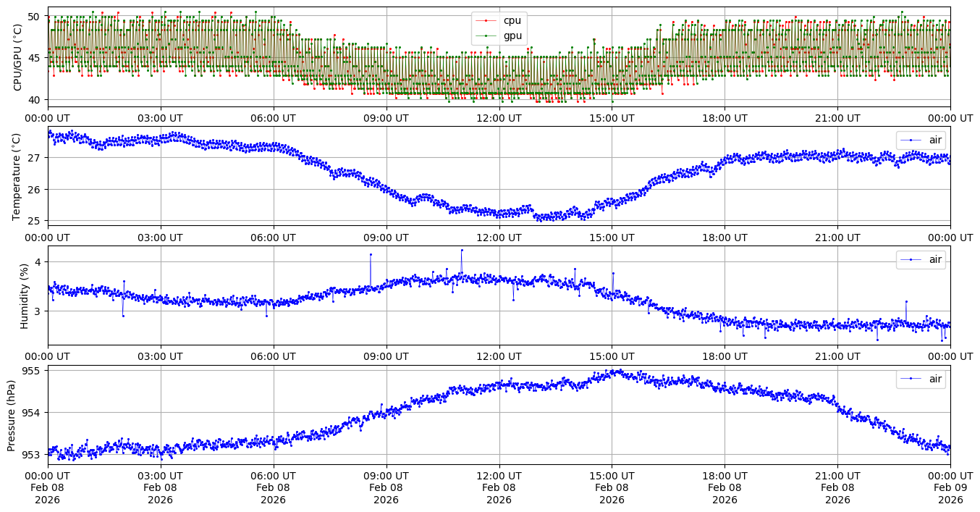980x512 pixels.
Task: Click the Pressure (hPa) y-axis label
Action: (12, 414)
